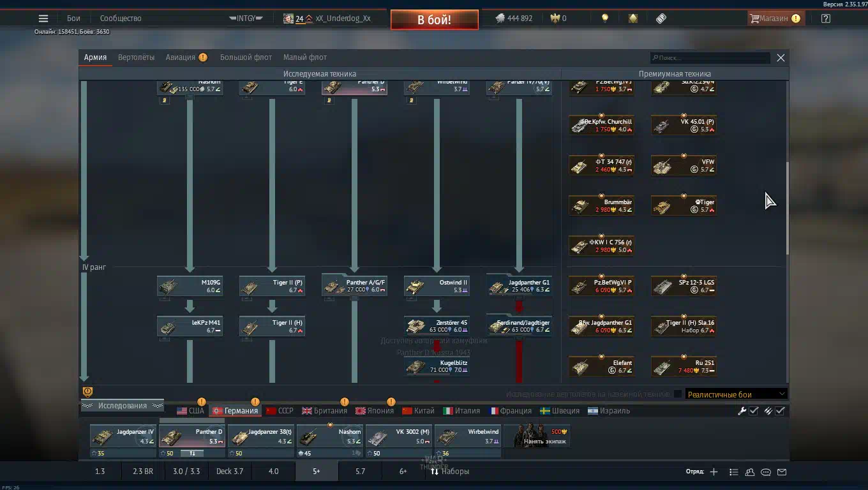
Task: Select the leKPz M41 vehicle card
Action: point(190,326)
